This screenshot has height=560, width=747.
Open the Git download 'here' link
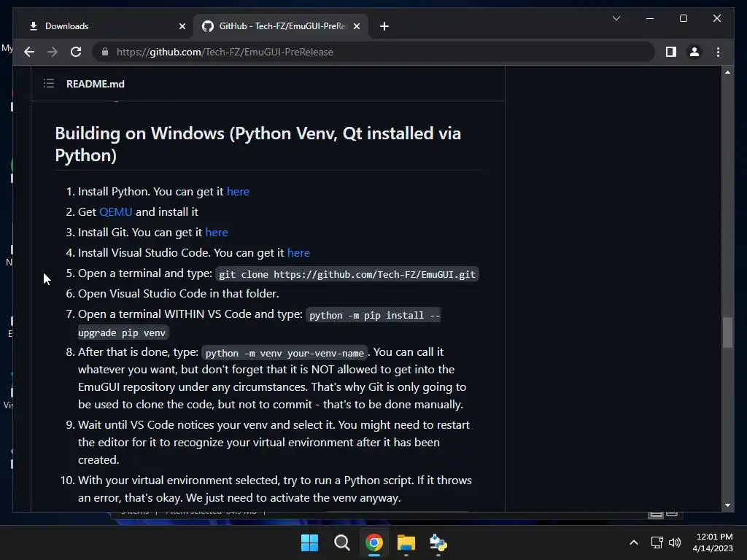pos(216,233)
